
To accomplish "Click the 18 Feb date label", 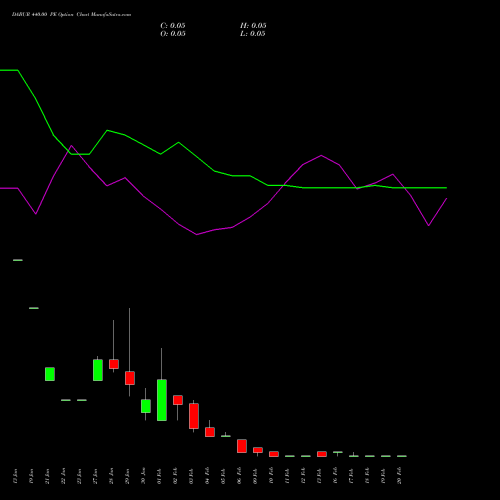I will 368,476.
